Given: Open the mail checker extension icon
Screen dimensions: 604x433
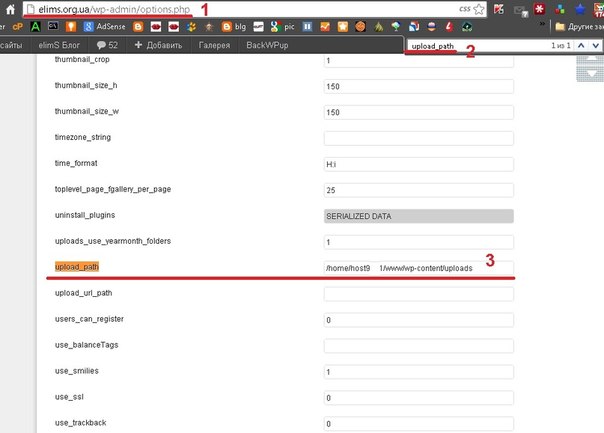Looking at the screenshot, I should click(x=520, y=10).
